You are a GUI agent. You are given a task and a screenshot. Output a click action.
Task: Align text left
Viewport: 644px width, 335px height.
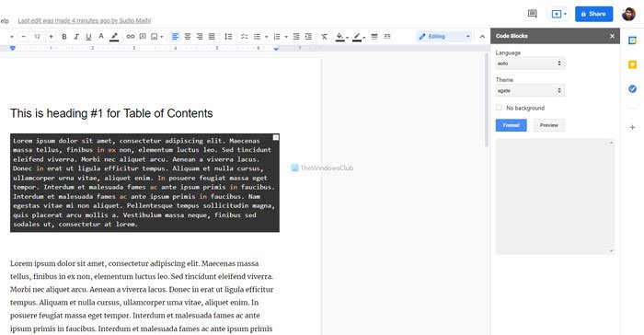point(175,37)
